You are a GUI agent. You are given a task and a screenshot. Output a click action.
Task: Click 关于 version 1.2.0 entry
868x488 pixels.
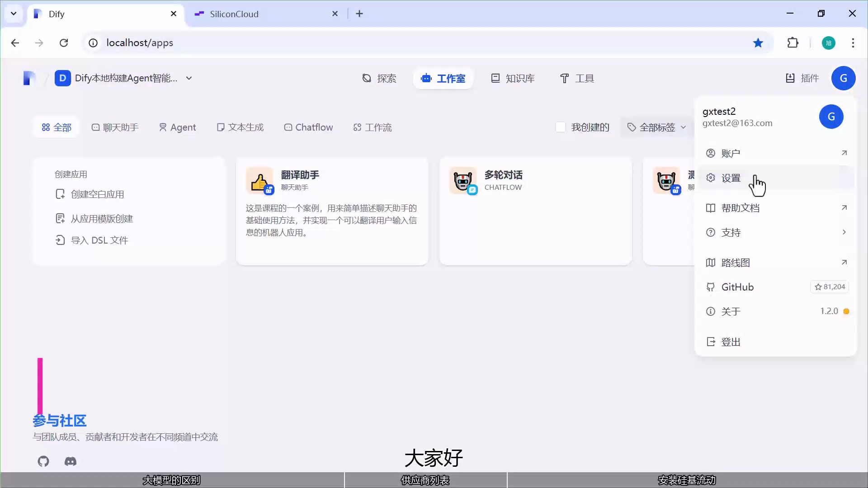(776, 311)
